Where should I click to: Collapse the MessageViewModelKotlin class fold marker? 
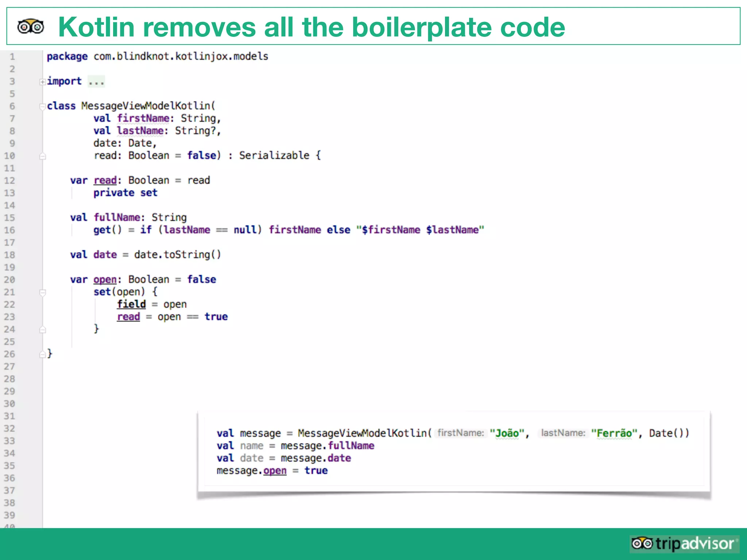[x=42, y=106]
